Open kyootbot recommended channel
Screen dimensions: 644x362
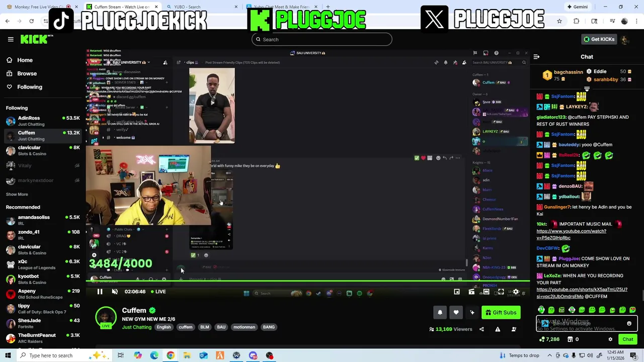pos(43,279)
